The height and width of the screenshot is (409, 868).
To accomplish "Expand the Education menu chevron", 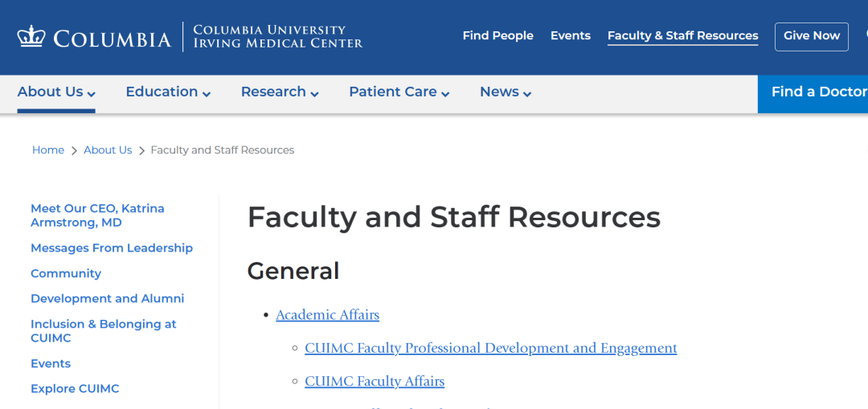I will click(x=207, y=94).
